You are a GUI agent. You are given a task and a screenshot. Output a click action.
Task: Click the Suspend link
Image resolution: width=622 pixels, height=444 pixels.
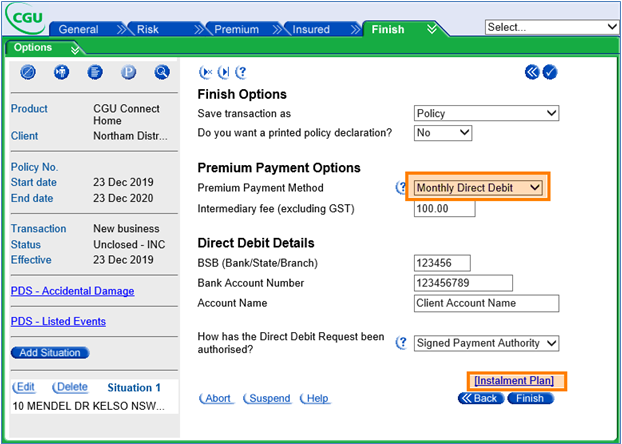pyautogui.click(x=267, y=398)
